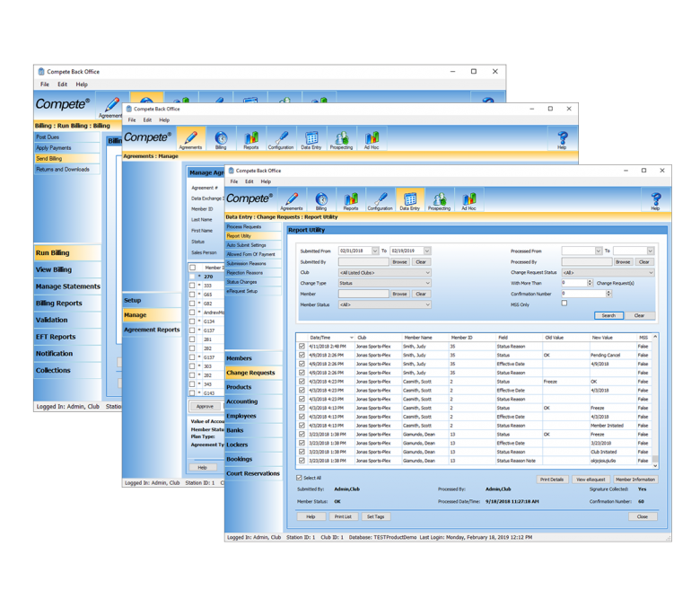Open Ad Hoc icon in front window
700x590 pixels.
[x=468, y=200]
